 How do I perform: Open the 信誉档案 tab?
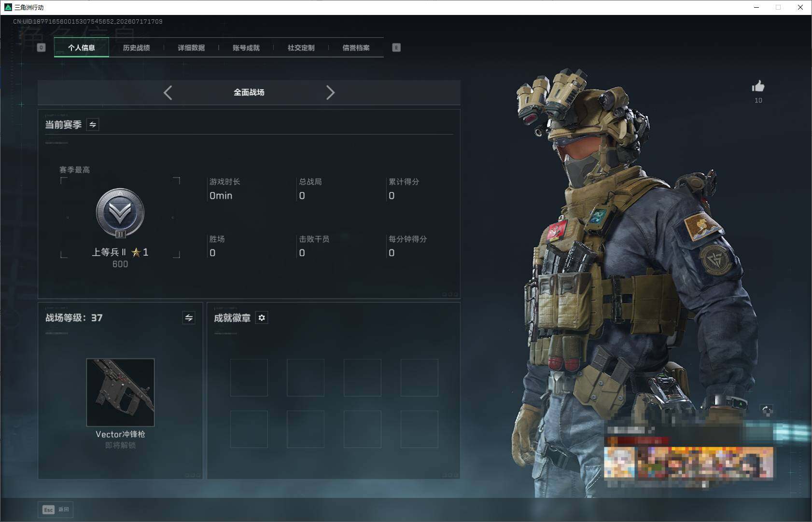356,48
